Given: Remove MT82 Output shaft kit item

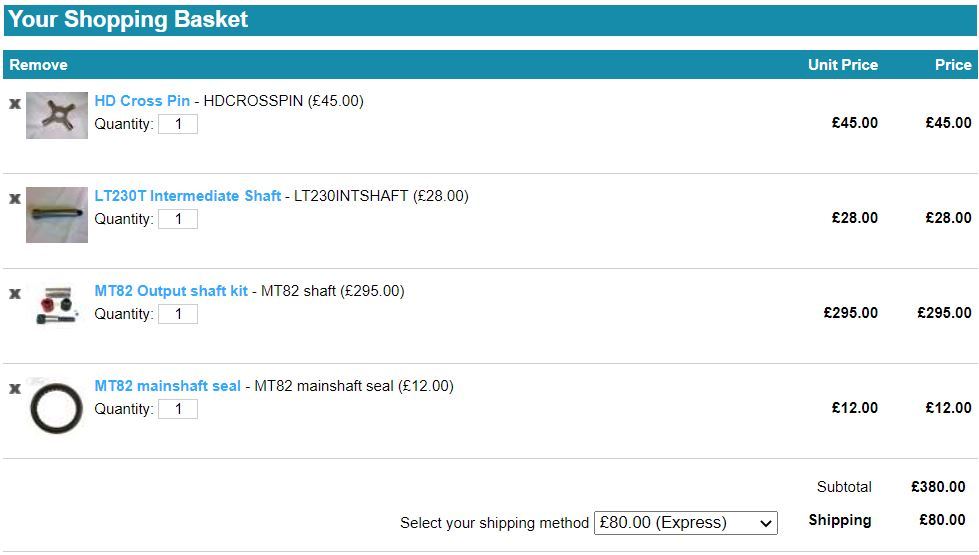Looking at the screenshot, I should (x=15, y=294).
